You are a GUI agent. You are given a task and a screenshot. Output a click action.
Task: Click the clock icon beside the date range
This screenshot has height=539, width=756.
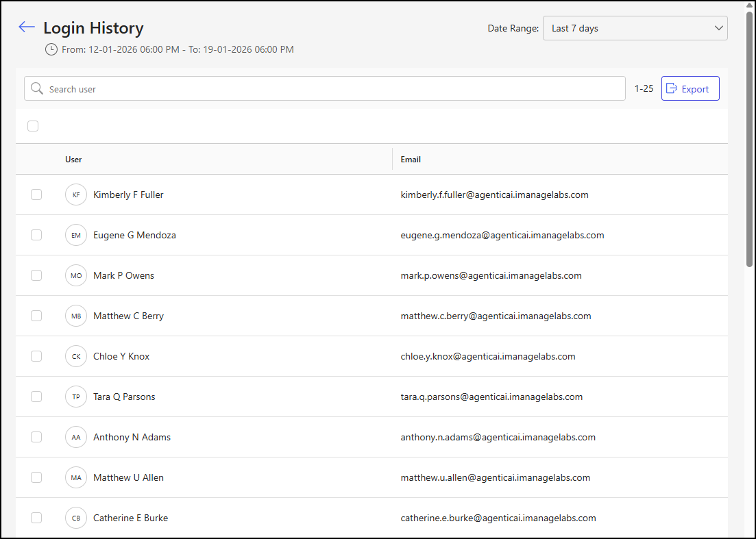tap(51, 49)
